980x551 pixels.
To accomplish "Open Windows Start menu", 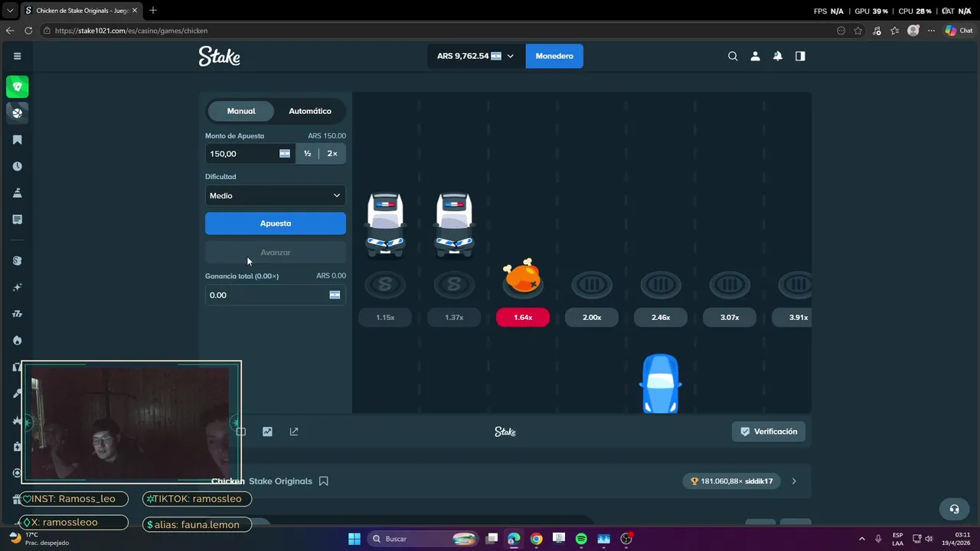I will click(x=354, y=539).
